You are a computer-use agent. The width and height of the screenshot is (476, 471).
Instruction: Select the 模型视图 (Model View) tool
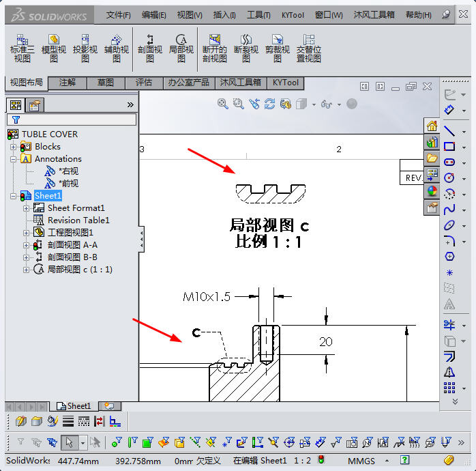(x=54, y=48)
